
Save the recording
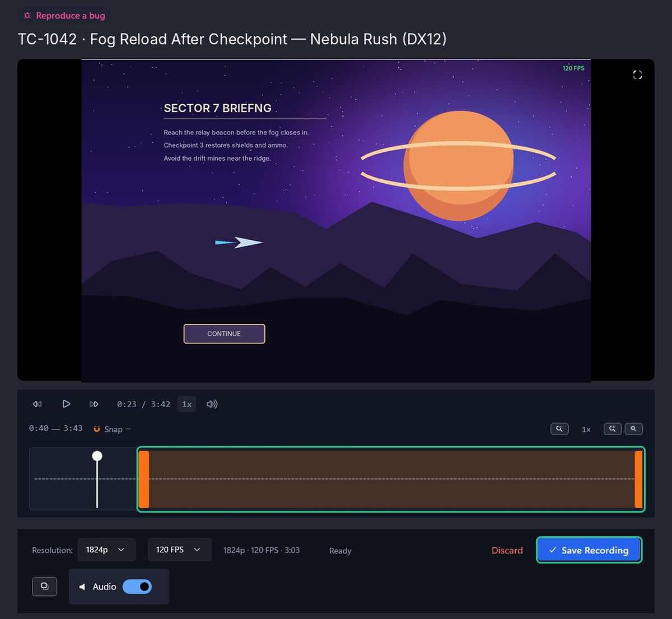pos(589,550)
